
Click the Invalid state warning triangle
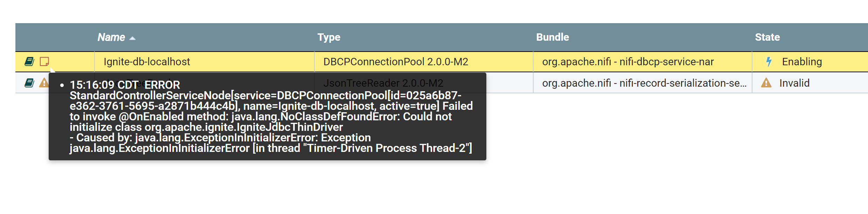coord(765,83)
